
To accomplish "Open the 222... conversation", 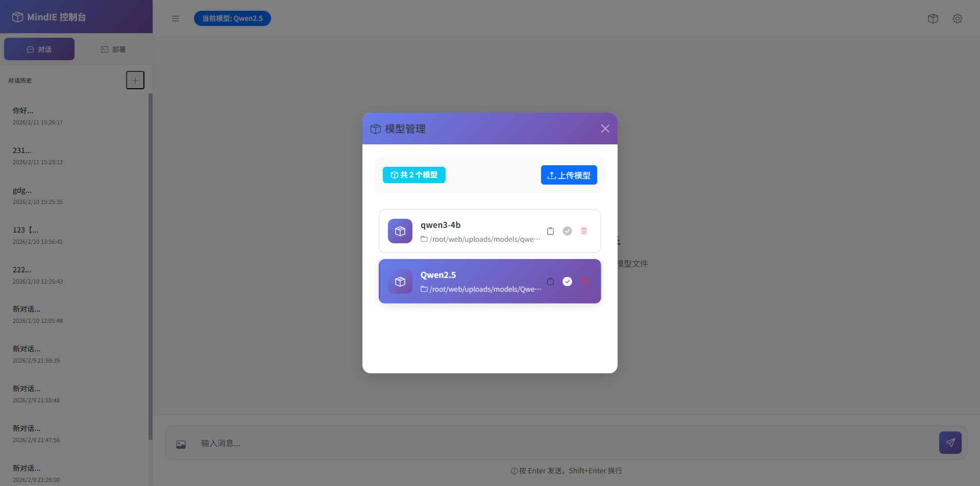I will click(x=75, y=275).
